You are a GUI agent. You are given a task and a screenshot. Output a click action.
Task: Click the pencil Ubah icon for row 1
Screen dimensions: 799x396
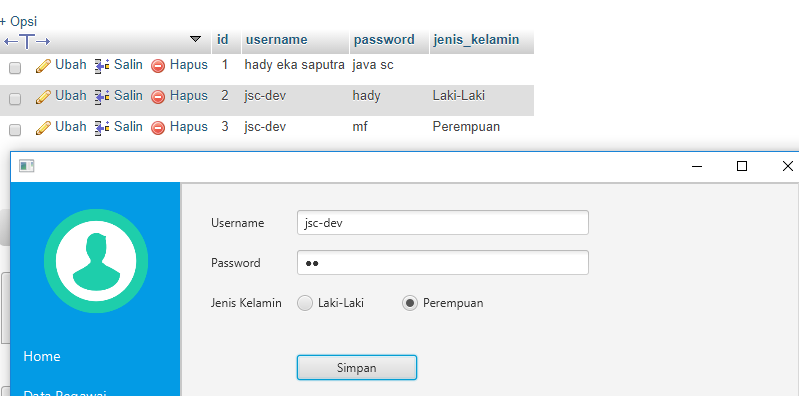coord(43,66)
